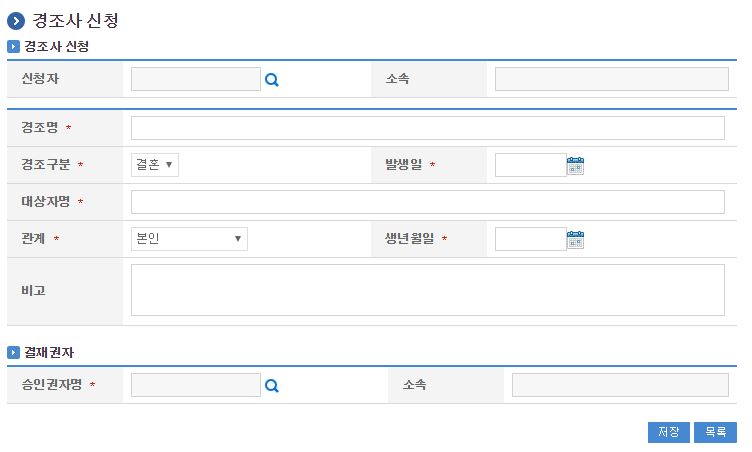
Task: Click the 경조사 신청 section header icon
Action: 13,46
